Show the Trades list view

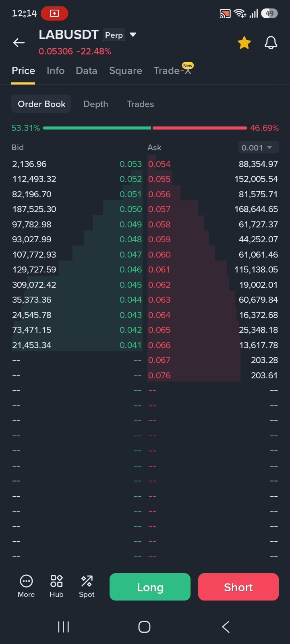[141, 104]
